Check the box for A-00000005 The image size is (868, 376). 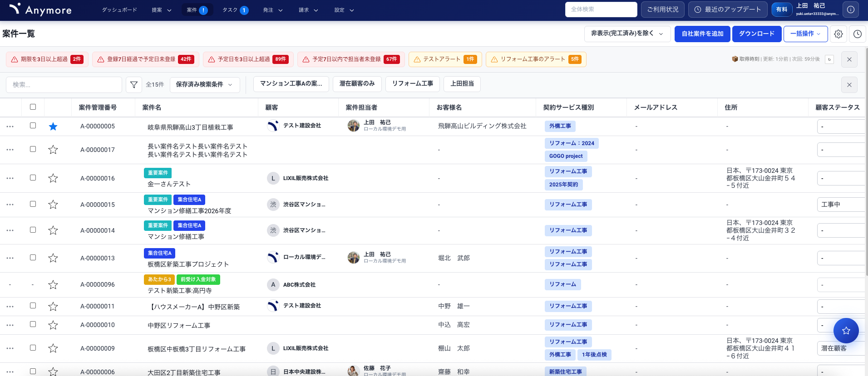[33, 126]
